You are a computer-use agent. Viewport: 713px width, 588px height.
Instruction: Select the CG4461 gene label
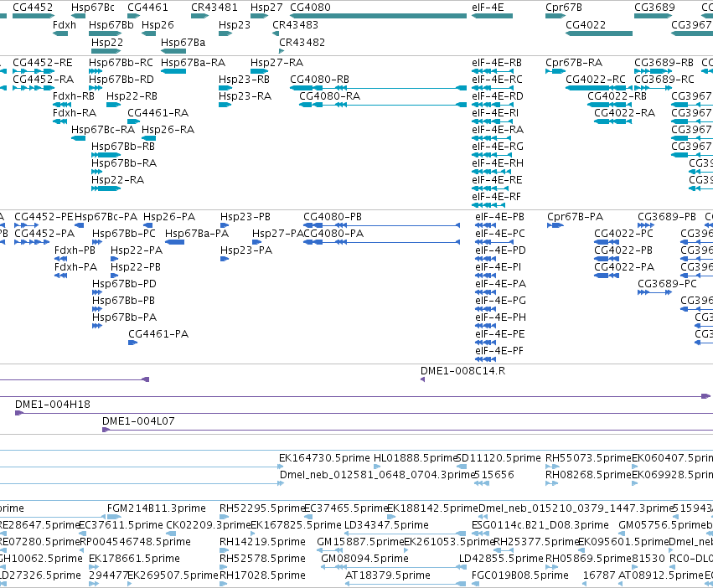coord(147,8)
